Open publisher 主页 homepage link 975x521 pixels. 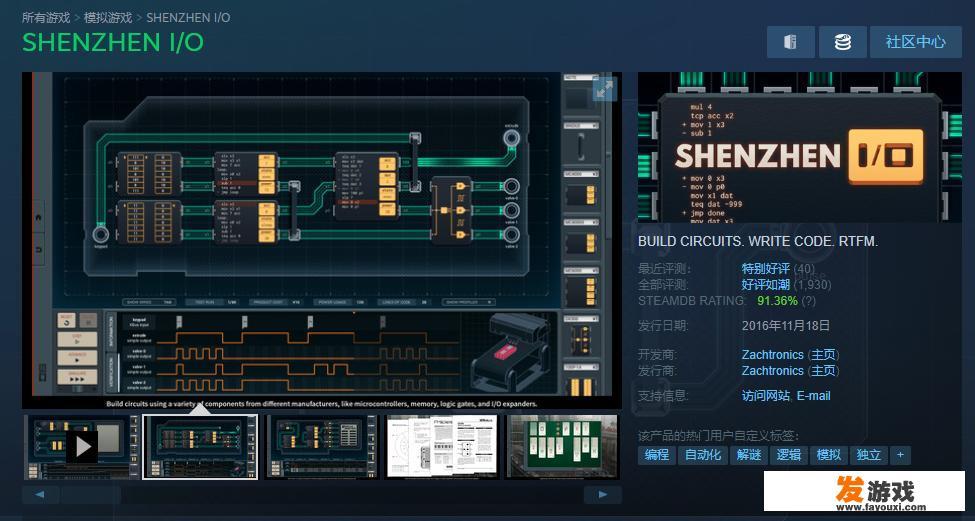click(x=823, y=371)
